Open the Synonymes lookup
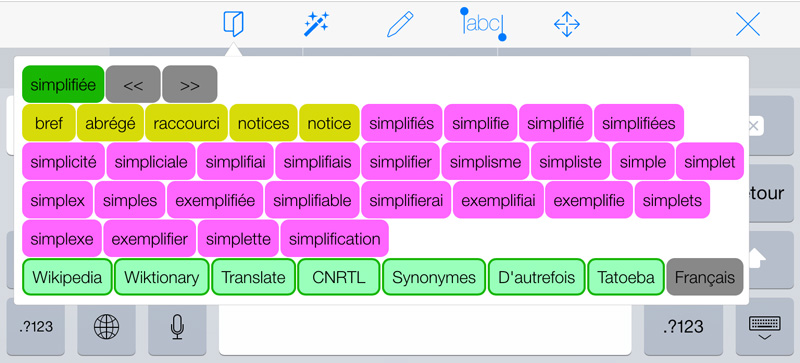The width and height of the screenshot is (800, 363). click(434, 277)
